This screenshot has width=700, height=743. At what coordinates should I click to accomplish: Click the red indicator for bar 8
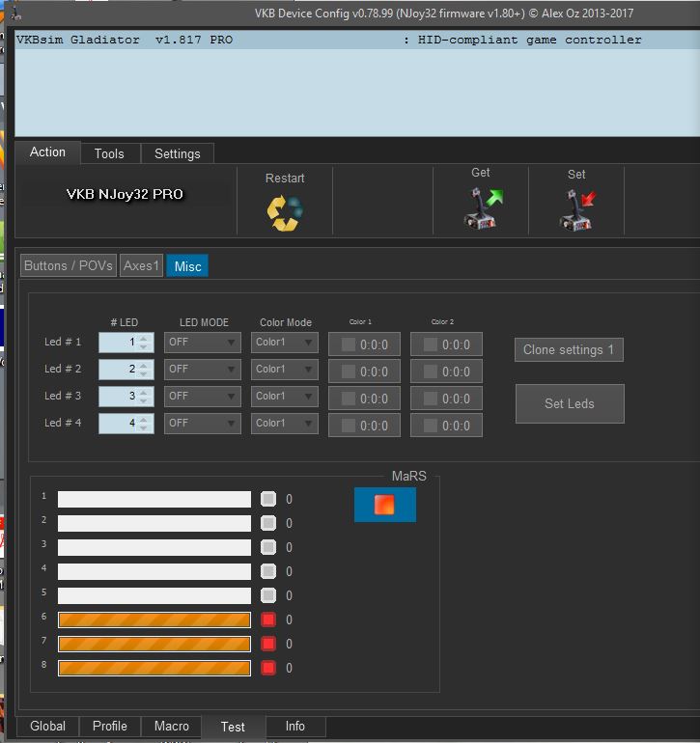(268, 668)
